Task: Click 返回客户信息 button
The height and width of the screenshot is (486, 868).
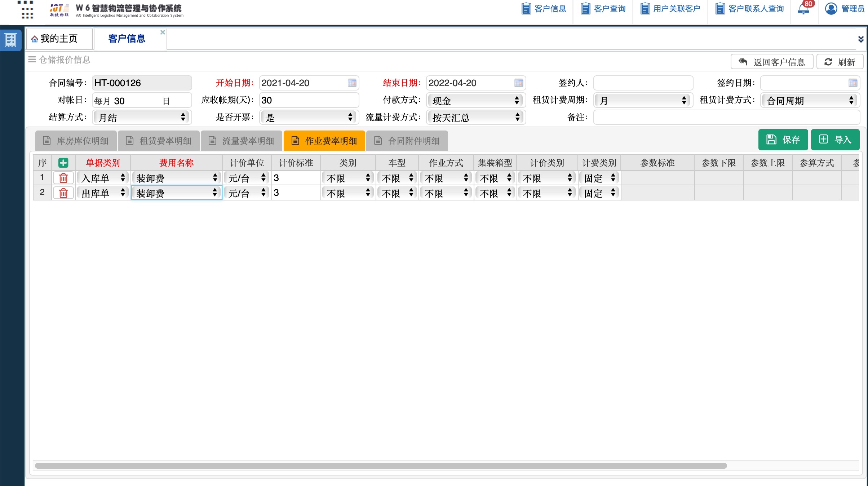Action: [771, 62]
